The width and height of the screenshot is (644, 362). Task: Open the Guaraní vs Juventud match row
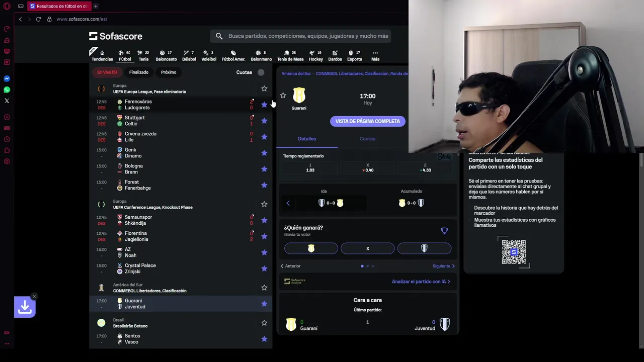tap(181, 304)
